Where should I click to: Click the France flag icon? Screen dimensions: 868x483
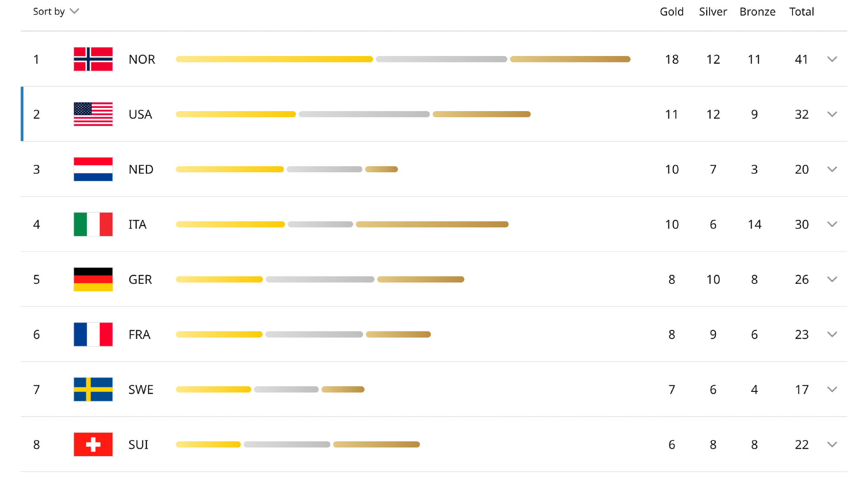coord(93,334)
